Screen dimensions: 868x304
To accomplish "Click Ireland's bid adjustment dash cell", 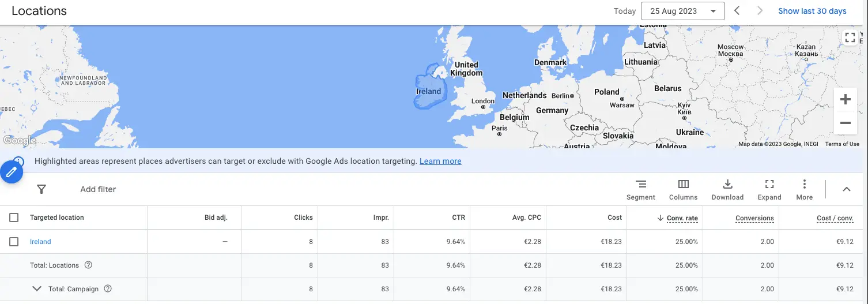I will [225, 242].
